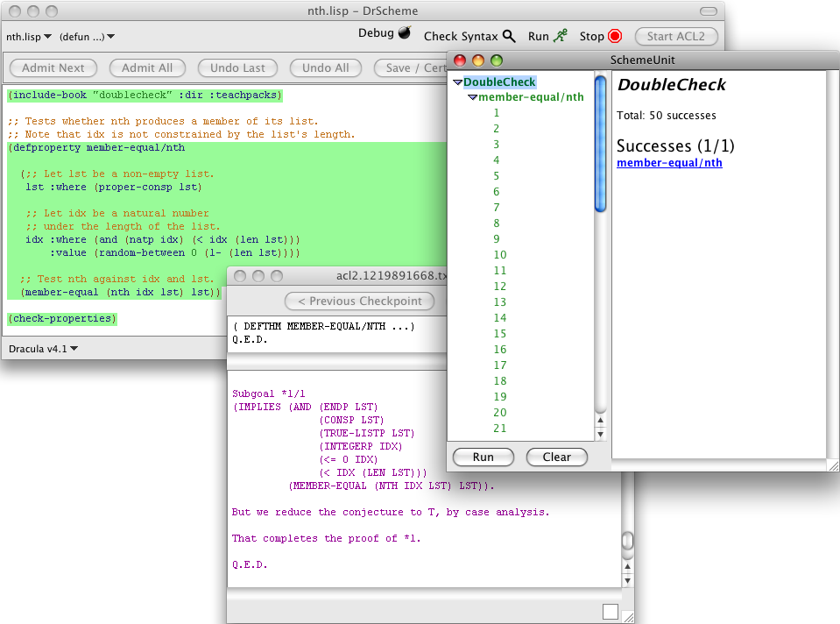840x624 pixels.
Task: Click the Admit Next button
Action: pos(53,67)
